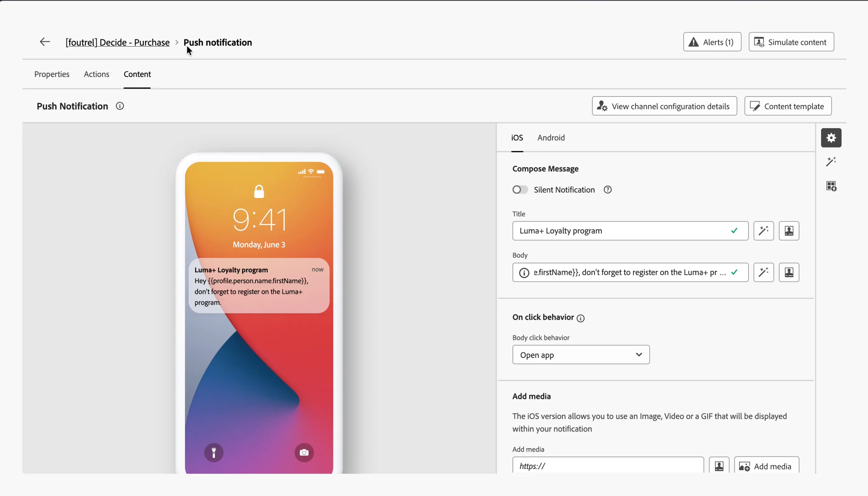The width and height of the screenshot is (868, 496).
Task: Tap flashlight icon on phone preview
Action: click(214, 453)
